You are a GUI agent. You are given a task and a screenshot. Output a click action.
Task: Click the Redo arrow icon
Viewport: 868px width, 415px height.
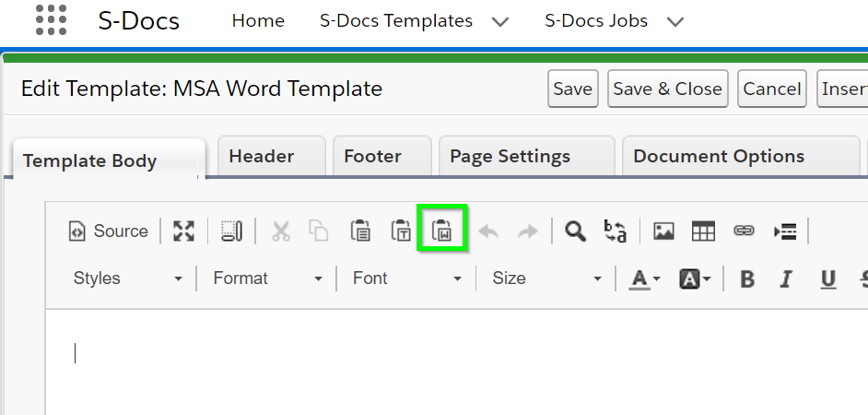pyautogui.click(x=528, y=231)
